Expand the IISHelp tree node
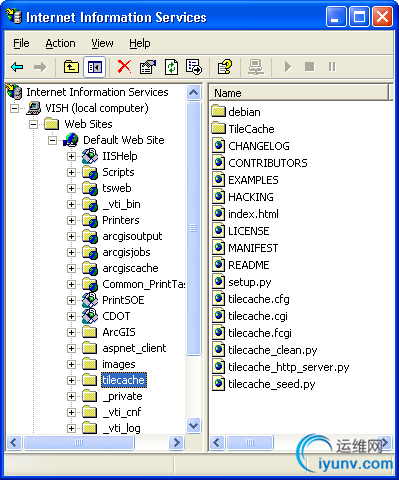This screenshot has height=480, width=399. 71,156
